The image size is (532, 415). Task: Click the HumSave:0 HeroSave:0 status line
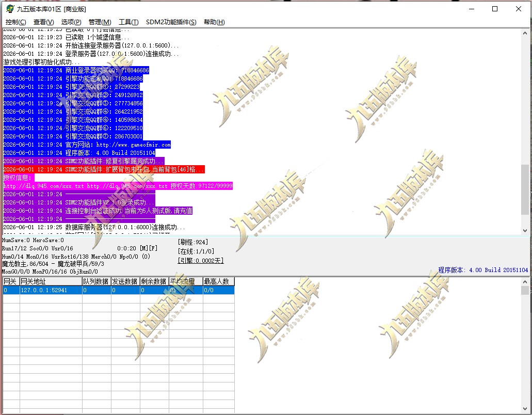[33, 240]
